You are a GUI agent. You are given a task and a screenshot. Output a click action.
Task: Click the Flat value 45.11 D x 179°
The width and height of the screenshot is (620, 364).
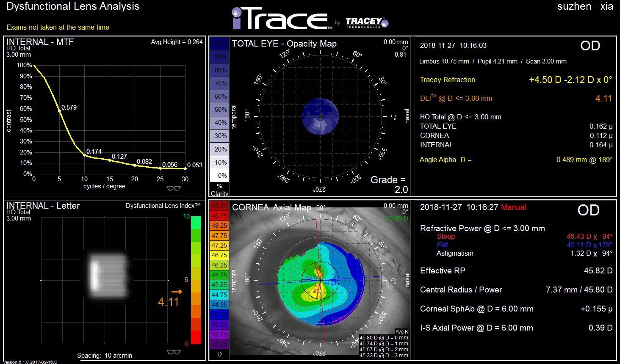pos(590,245)
